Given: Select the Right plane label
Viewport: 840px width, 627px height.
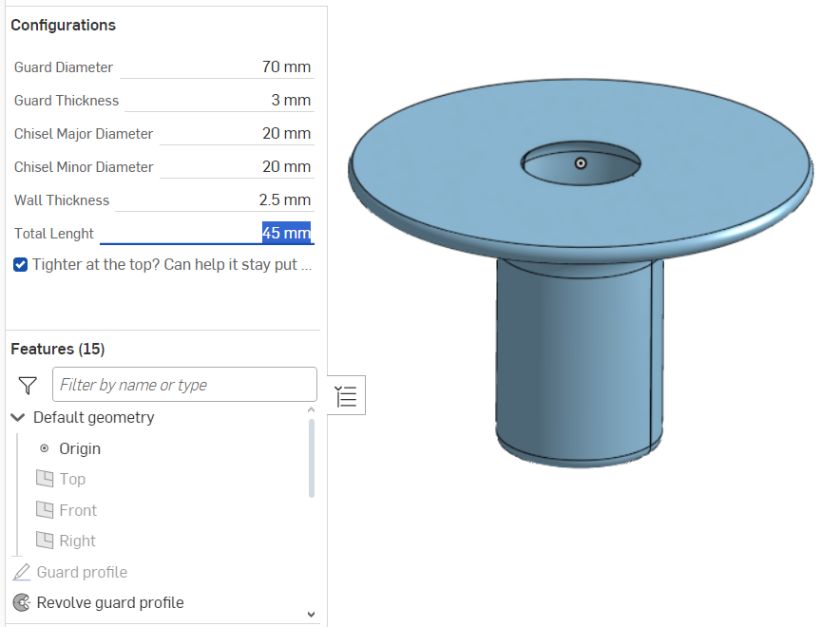Looking at the screenshot, I should 78,541.
